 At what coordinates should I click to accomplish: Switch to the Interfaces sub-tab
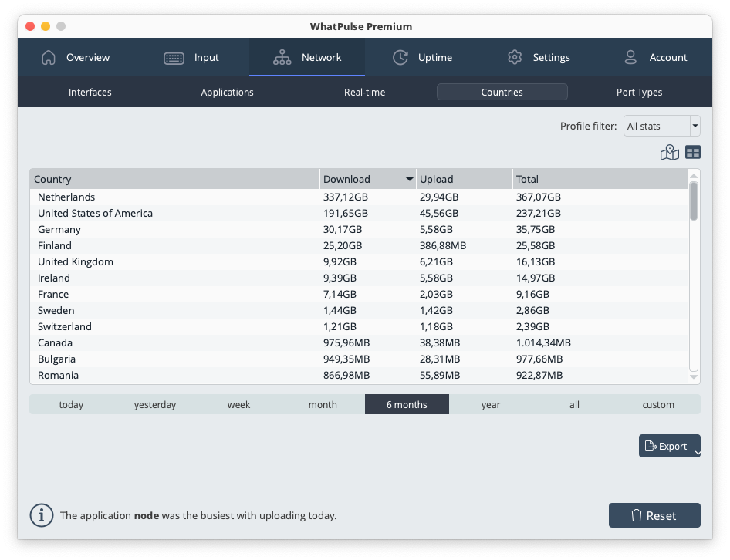coord(90,92)
